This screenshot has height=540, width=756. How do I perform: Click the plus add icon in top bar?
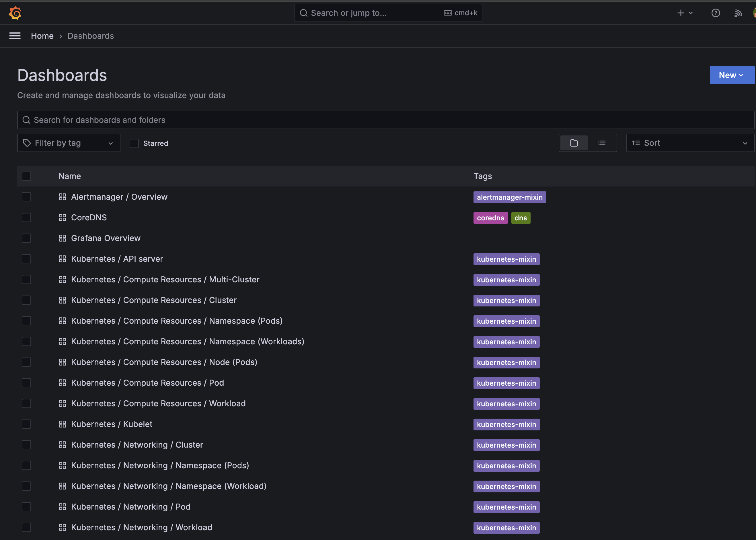681,13
